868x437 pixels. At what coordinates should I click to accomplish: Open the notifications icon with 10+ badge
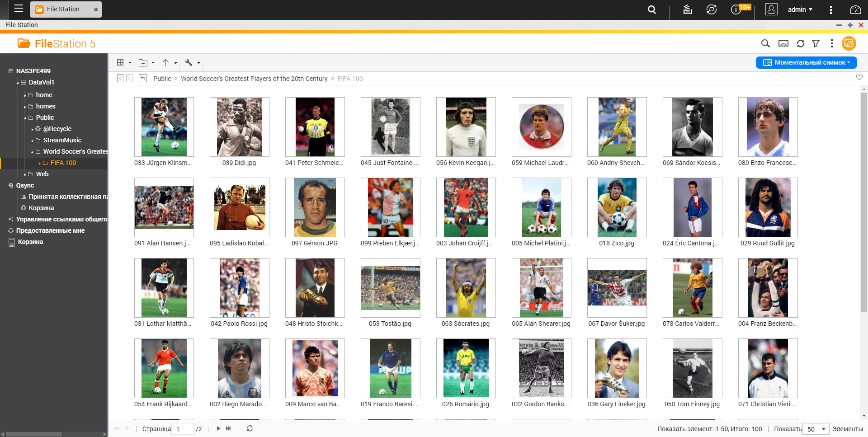pos(736,9)
